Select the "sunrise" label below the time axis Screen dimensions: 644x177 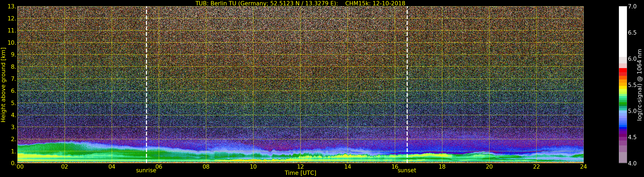tap(146, 171)
